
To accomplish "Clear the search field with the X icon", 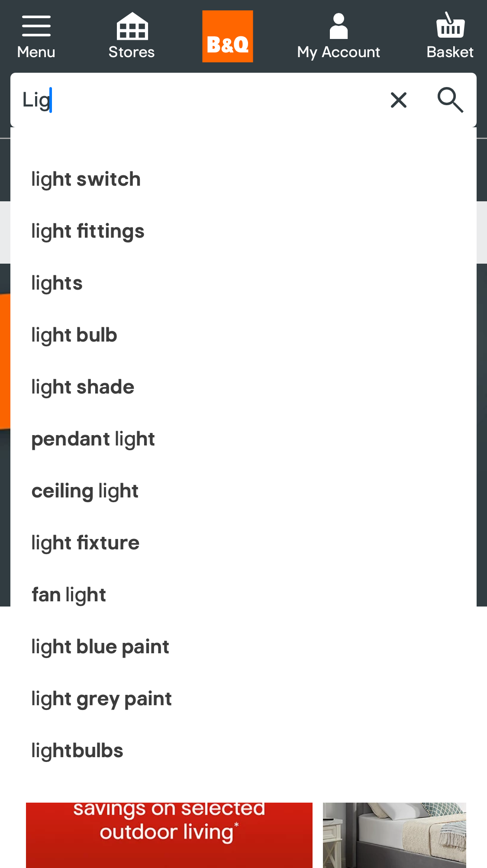I will [398, 100].
